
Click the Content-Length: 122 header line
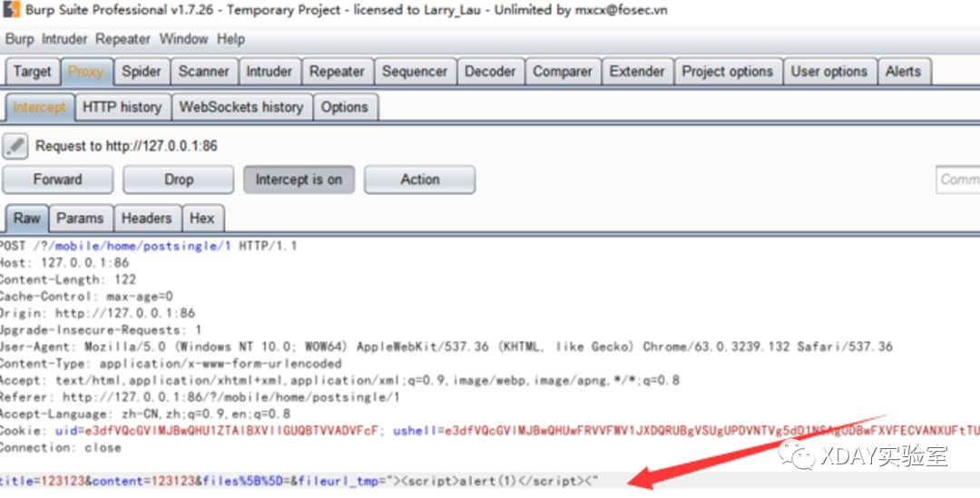coord(67,280)
